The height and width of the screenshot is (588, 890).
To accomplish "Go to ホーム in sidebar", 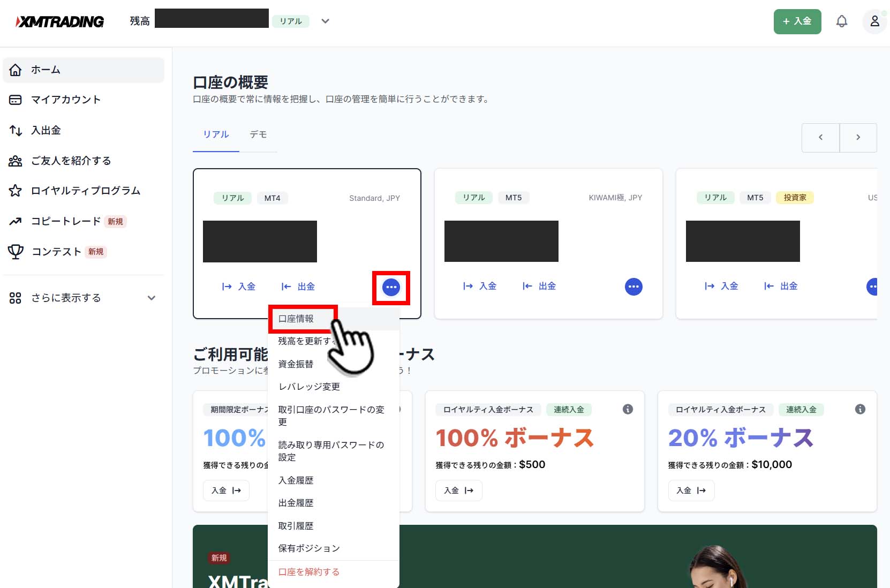I will point(84,70).
